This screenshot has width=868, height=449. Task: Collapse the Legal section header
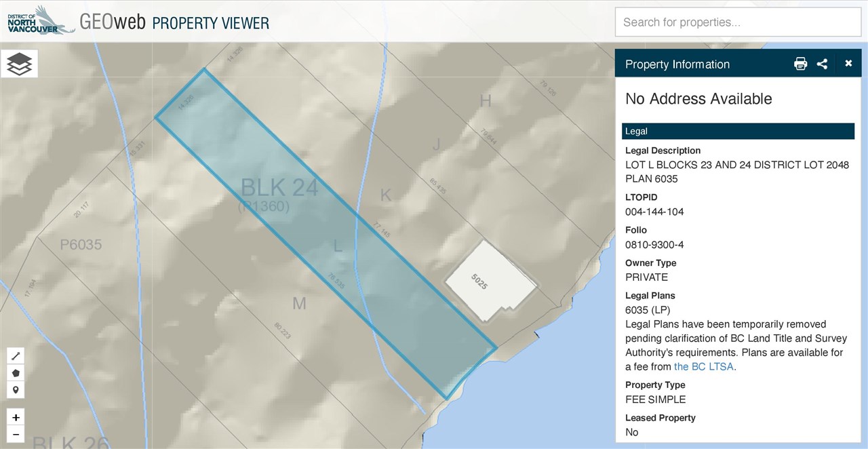tap(738, 132)
